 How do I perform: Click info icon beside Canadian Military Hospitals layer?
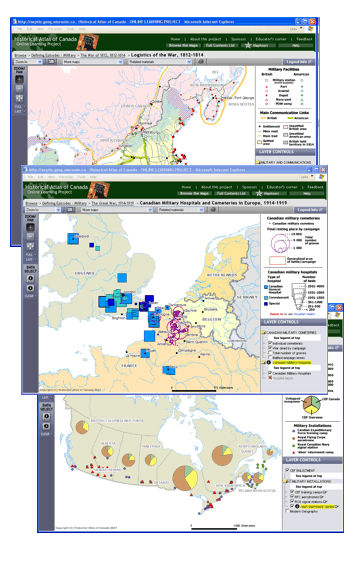tap(268, 363)
